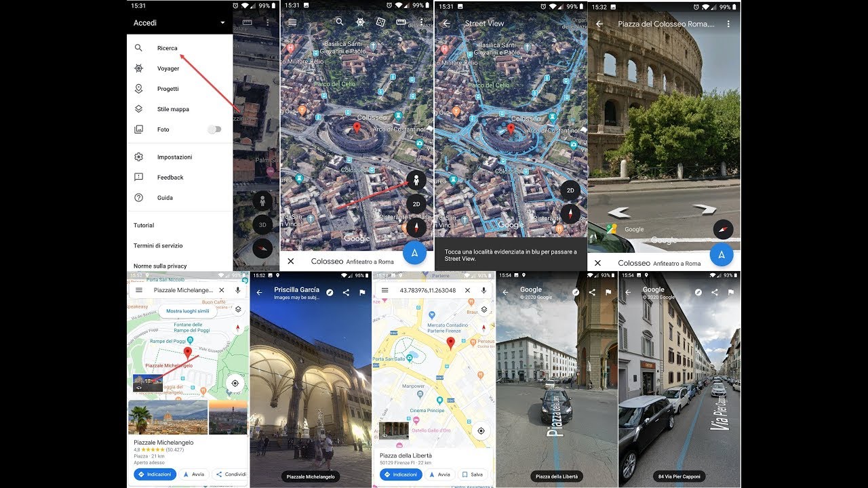Flag the Piazza della Libertà Street View
868x488 pixels.
[608, 292]
